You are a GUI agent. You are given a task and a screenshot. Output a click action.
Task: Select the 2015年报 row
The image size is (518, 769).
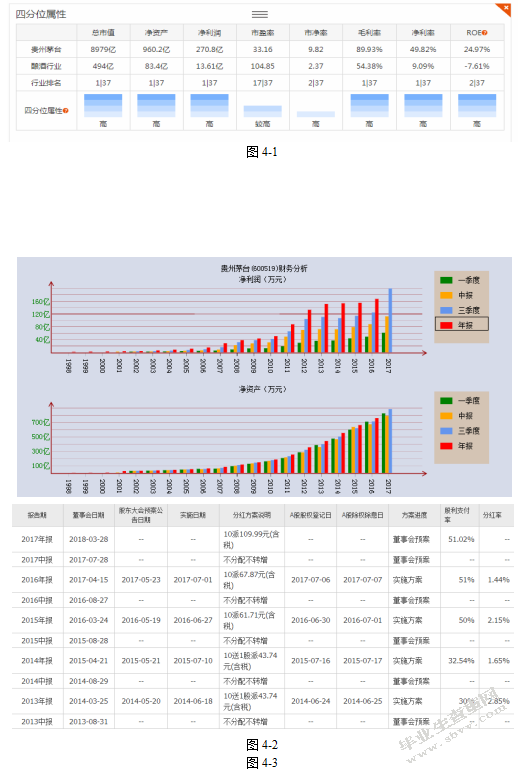263,620
